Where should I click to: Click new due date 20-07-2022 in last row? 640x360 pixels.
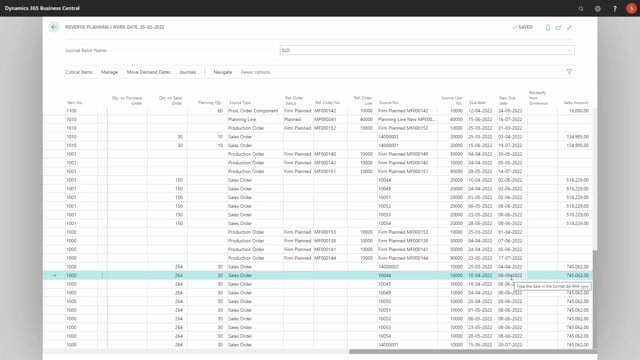510,345
